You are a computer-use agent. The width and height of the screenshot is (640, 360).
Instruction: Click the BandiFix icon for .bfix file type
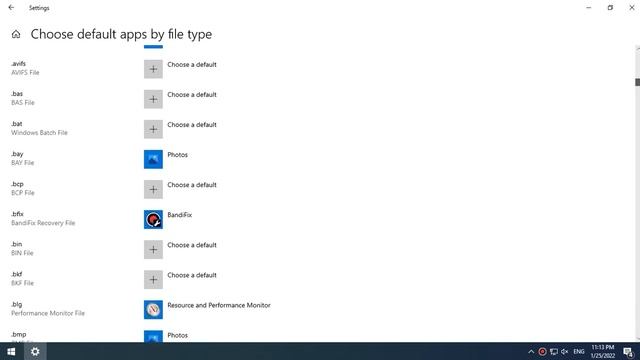point(153,220)
